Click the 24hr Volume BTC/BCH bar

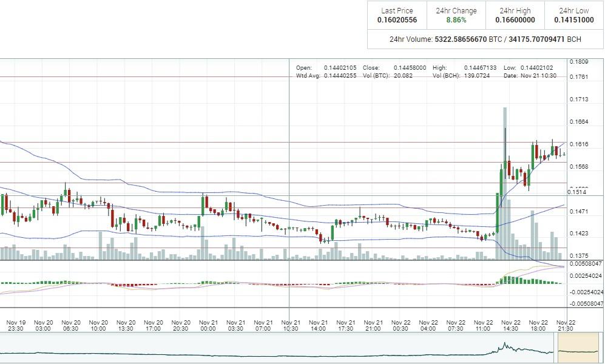[485, 39]
